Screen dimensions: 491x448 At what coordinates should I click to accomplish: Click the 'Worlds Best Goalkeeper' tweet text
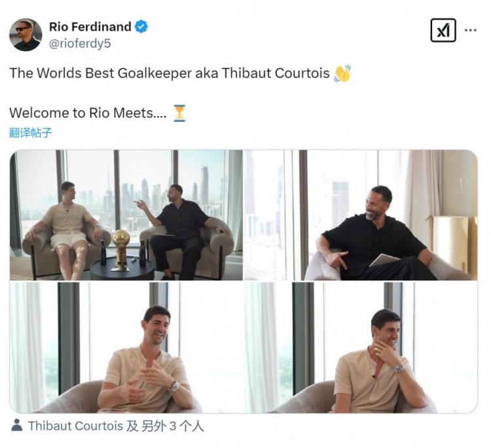(x=101, y=73)
